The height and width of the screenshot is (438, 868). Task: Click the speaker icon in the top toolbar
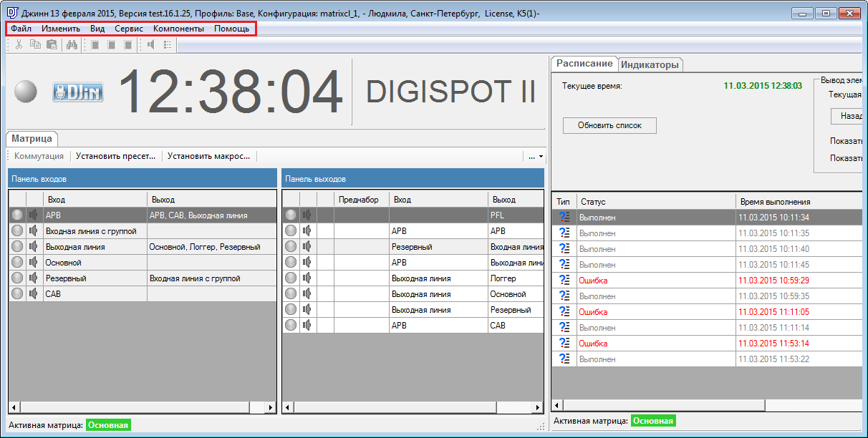tap(151, 44)
